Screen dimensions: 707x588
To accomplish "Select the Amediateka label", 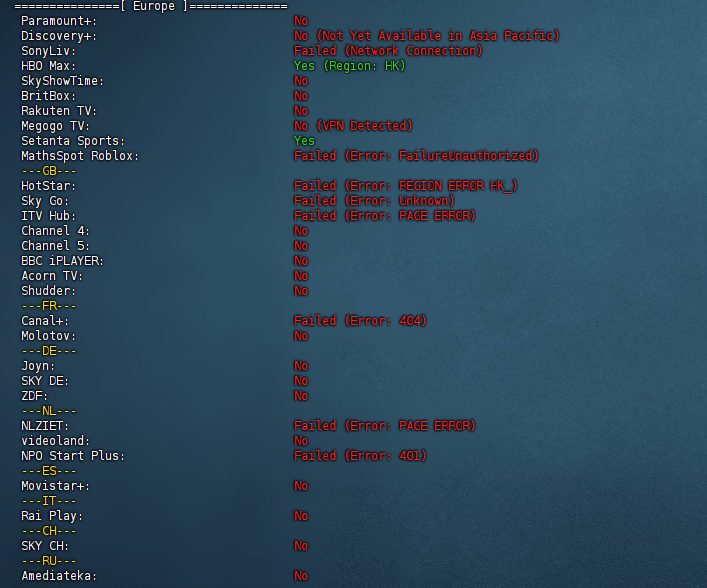I will tap(59, 576).
